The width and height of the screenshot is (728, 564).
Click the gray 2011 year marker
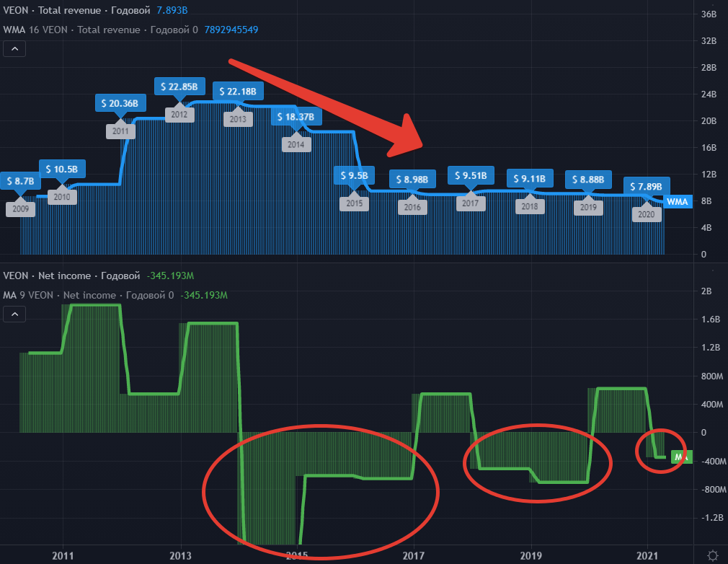click(120, 131)
